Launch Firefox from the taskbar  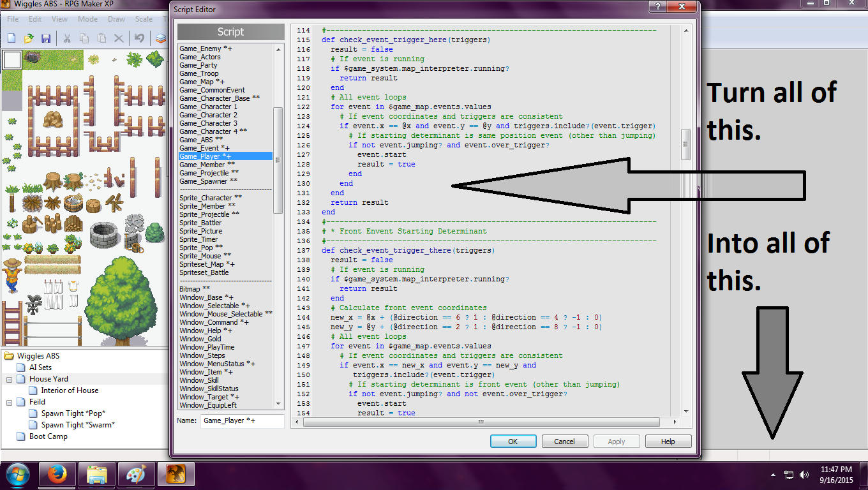click(57, 475)
